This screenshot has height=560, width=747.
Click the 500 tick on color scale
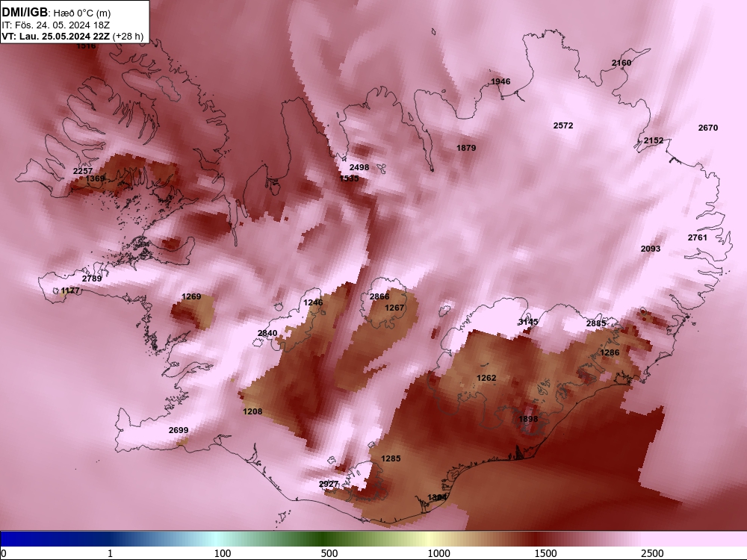click(329, 553)
